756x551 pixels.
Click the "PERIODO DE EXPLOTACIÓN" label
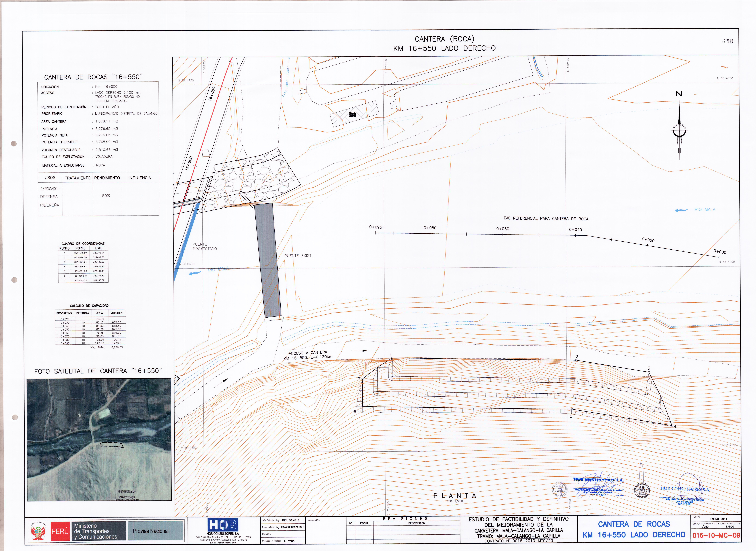point(64,107)
